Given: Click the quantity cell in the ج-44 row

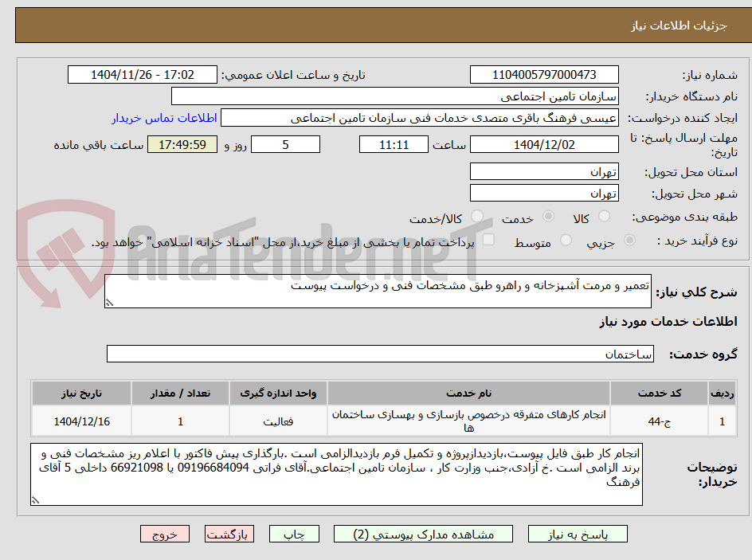Looking at the screenshot, I should 180,421.
